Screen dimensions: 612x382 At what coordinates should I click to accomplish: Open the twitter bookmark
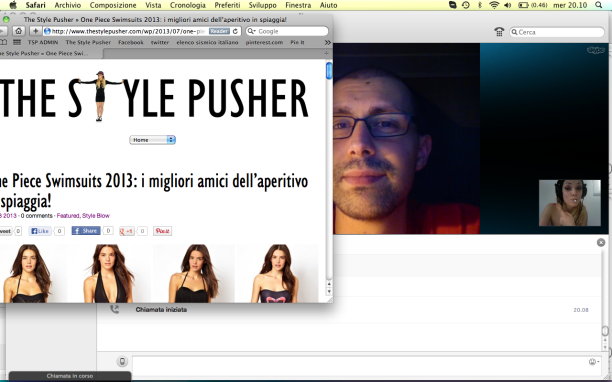tap(160, 42)
